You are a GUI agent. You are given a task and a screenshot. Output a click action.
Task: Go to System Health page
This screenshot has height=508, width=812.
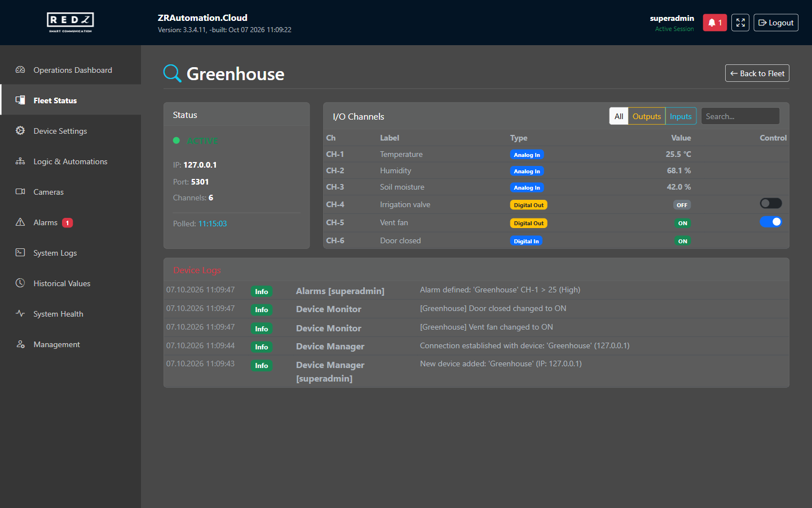tap(70, 314)
